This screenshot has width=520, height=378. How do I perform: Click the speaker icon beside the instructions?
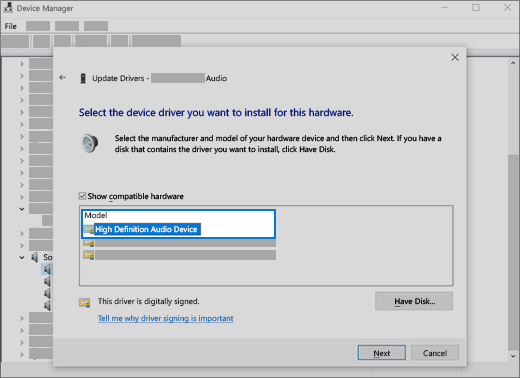point(90,143)
